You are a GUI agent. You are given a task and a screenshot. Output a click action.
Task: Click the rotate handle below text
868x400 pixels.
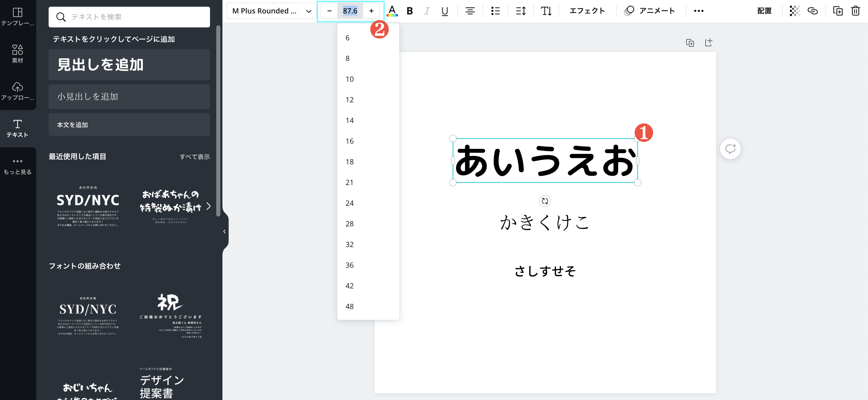pos(545,201)
